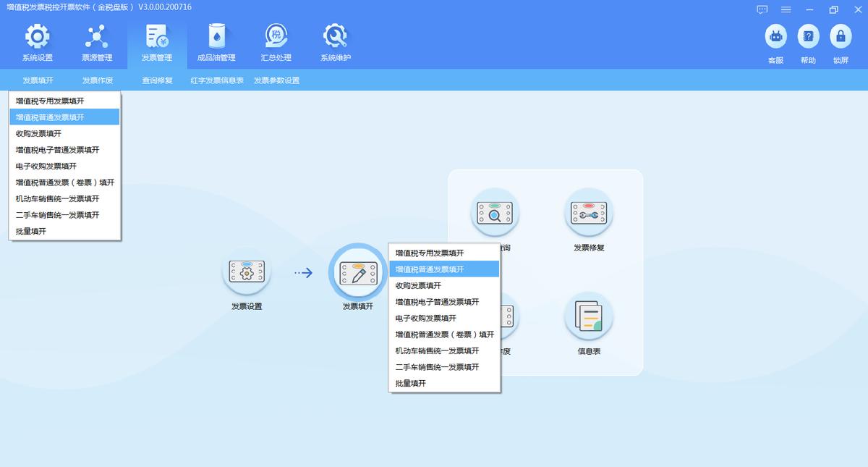Image resolution: width=868 pixels, height=467 pixels.
Task: Open 发票设置 in the main area
Action: pyautogui.click(x=246, y=273)
